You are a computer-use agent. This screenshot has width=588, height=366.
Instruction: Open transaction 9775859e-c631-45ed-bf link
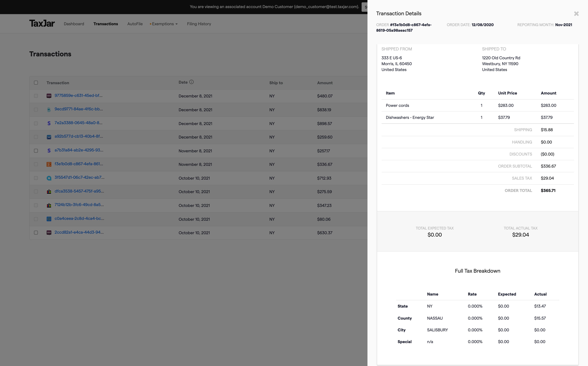click(x=78, y=96)
